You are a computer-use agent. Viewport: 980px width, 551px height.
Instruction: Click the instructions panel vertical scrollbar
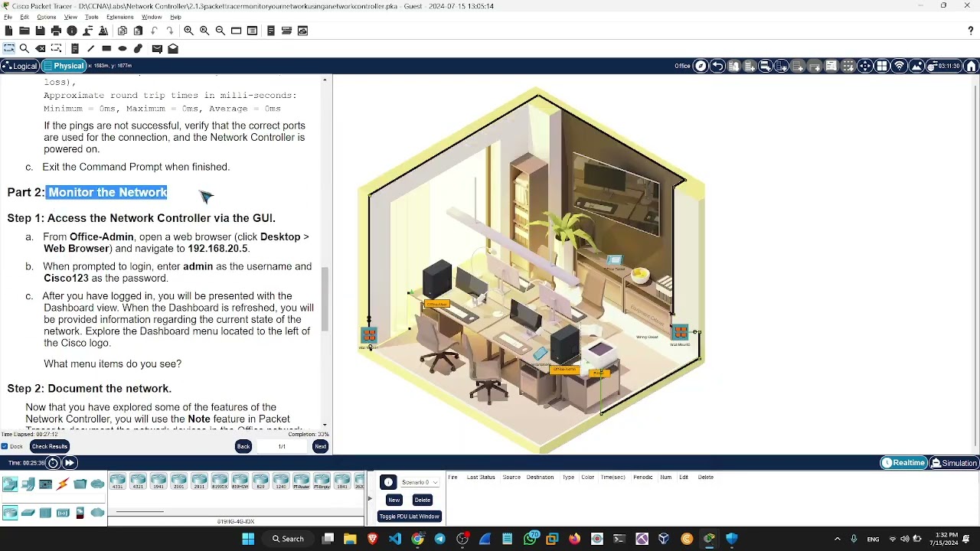[x=325, y=298]
